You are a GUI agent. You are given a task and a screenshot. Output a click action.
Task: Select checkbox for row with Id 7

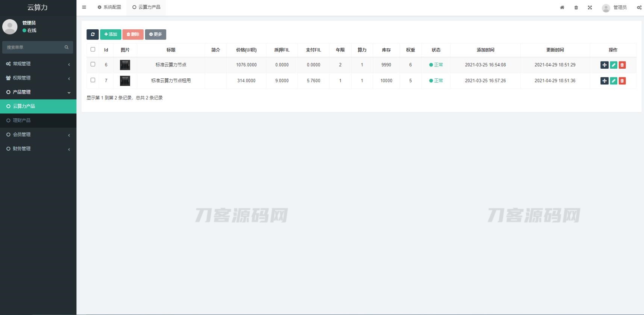click(x=93, y=80)
